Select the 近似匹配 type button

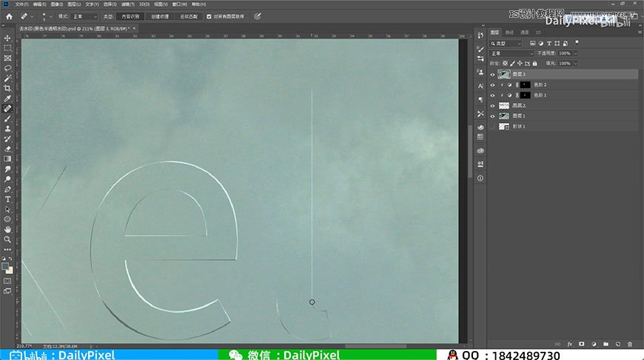pyautogui.click(x=189, y=16)
